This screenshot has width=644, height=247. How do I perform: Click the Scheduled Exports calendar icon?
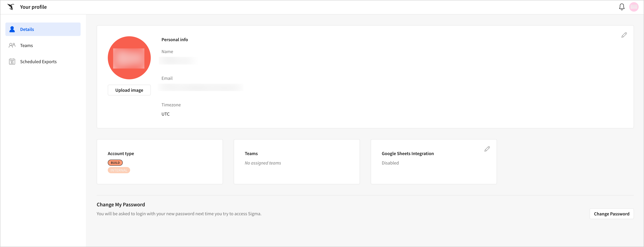tap(12, 61)
